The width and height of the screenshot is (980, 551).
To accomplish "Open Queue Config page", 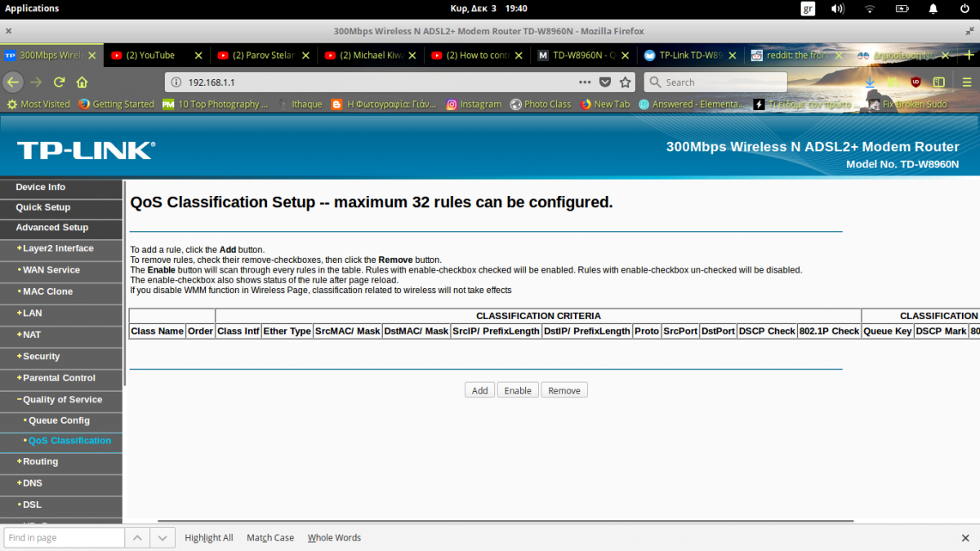I will coord(59,420).
